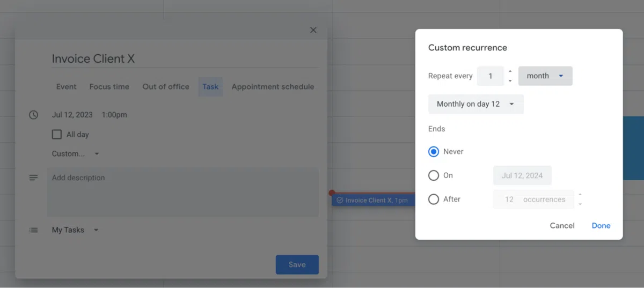Increase the repeat interval with up arrow
Viewport: 644px width, 288px height.
510,71
